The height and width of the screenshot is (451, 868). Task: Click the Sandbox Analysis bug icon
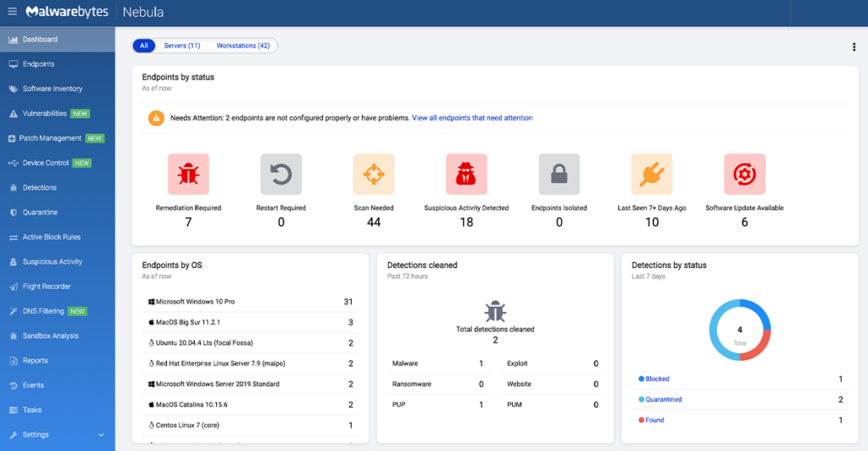pos(14,336)
